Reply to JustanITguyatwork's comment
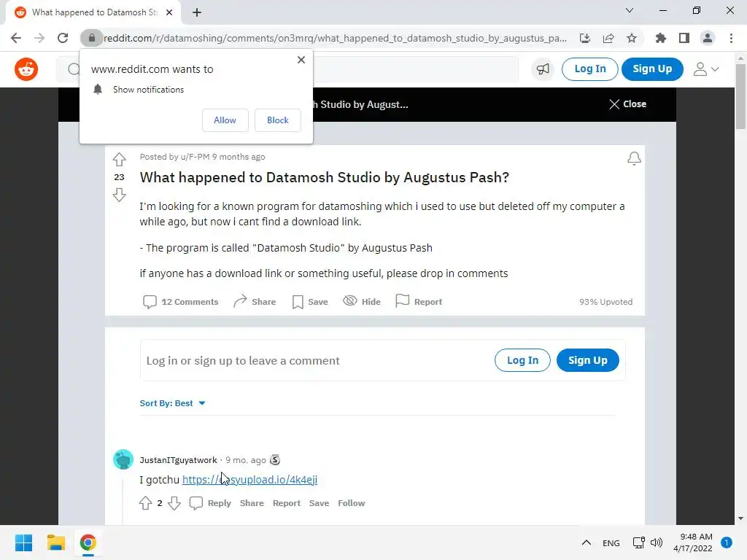 click(x=210, y=503)
